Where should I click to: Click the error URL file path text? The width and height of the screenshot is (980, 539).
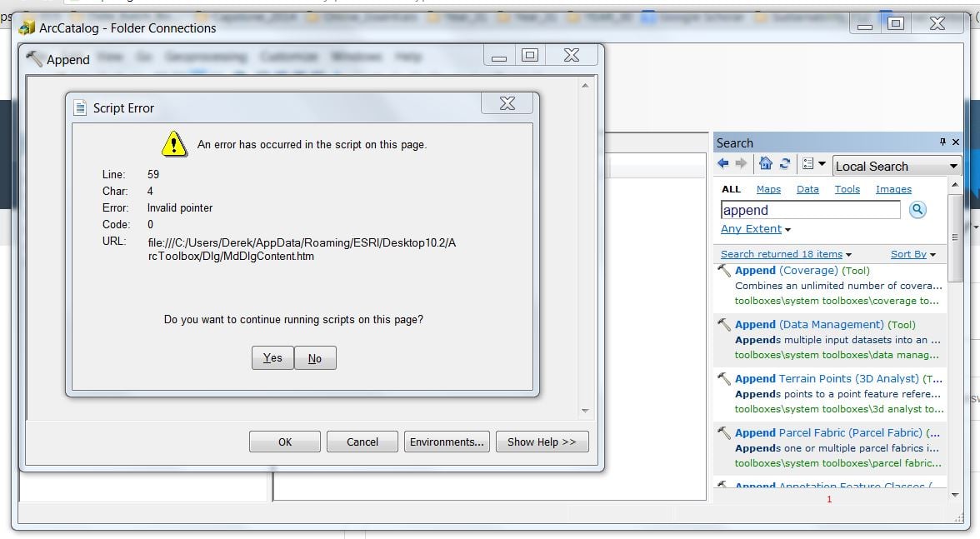pos(302,249)
